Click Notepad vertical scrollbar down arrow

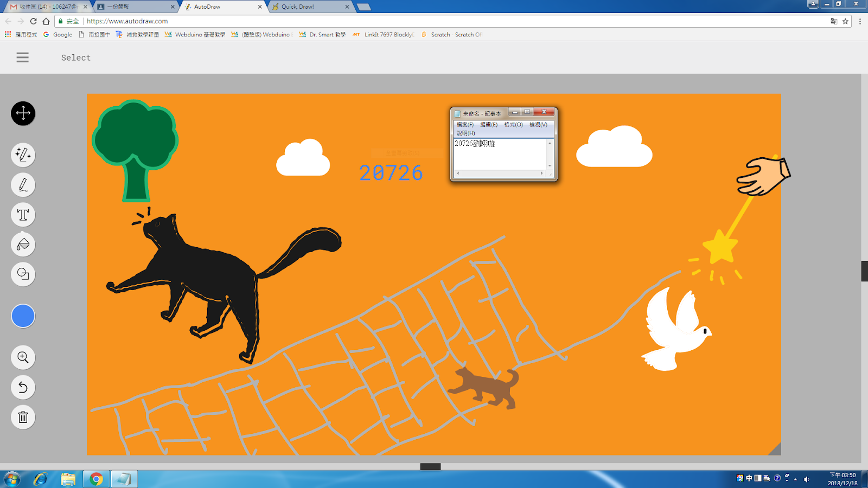point(550,165)
